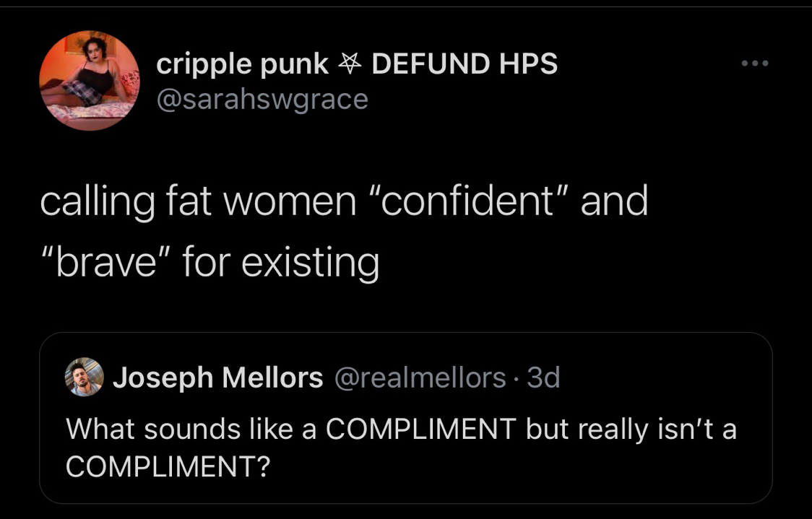
Task: Click the "3d" timestamp on the quoted tweet
Action: (543, 377)
